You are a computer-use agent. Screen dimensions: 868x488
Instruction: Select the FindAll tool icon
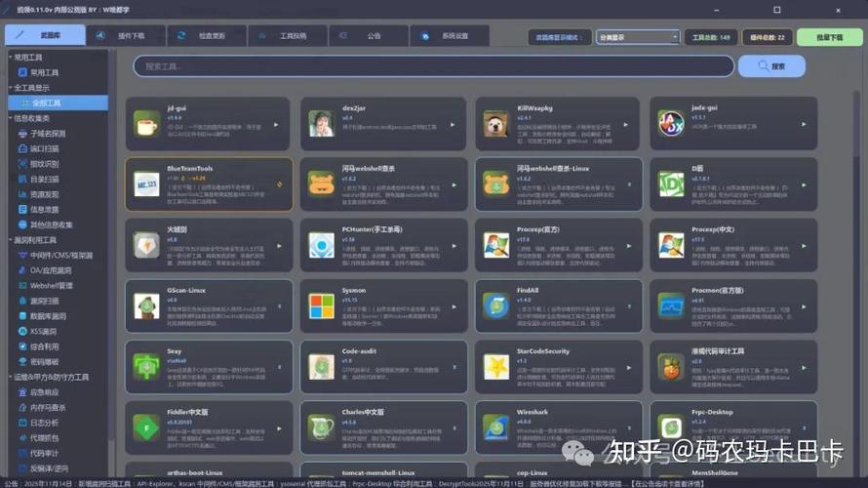tap(496, 305)
